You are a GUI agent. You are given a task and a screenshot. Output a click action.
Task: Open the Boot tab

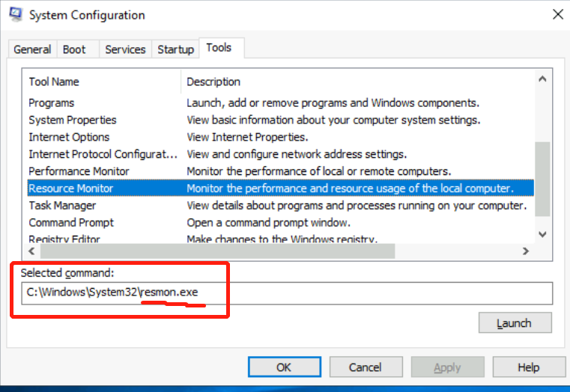pos(74,49)
